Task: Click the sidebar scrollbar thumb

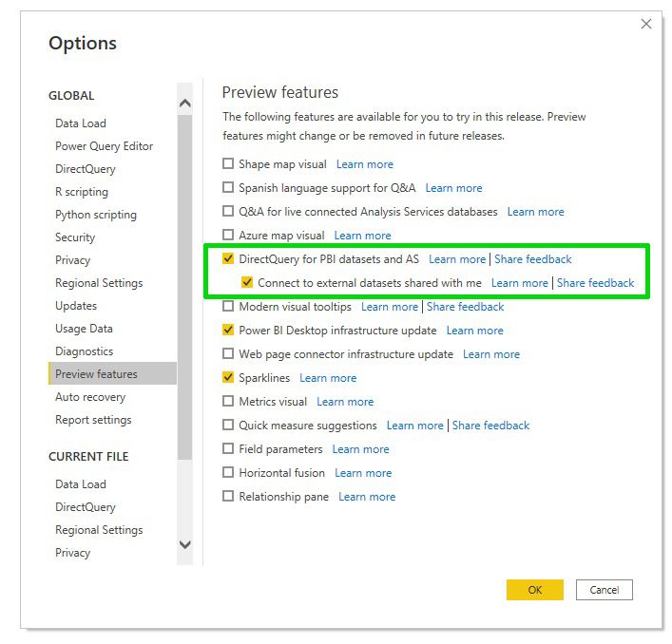Action: [184, 287]
